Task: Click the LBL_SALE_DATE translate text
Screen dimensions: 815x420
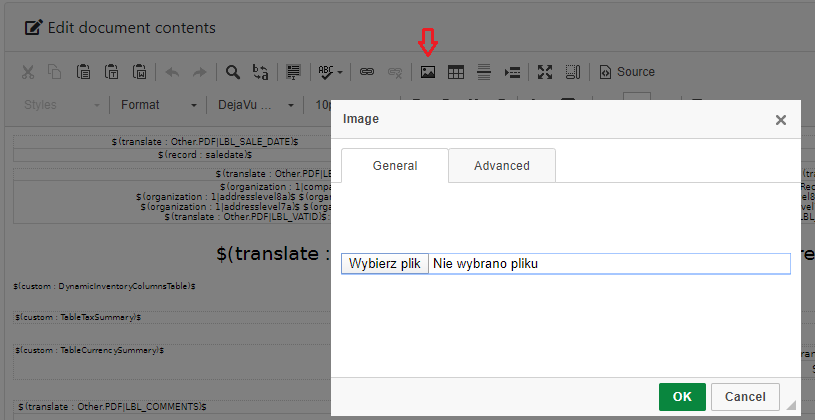Action: click(x=205, y=141)
